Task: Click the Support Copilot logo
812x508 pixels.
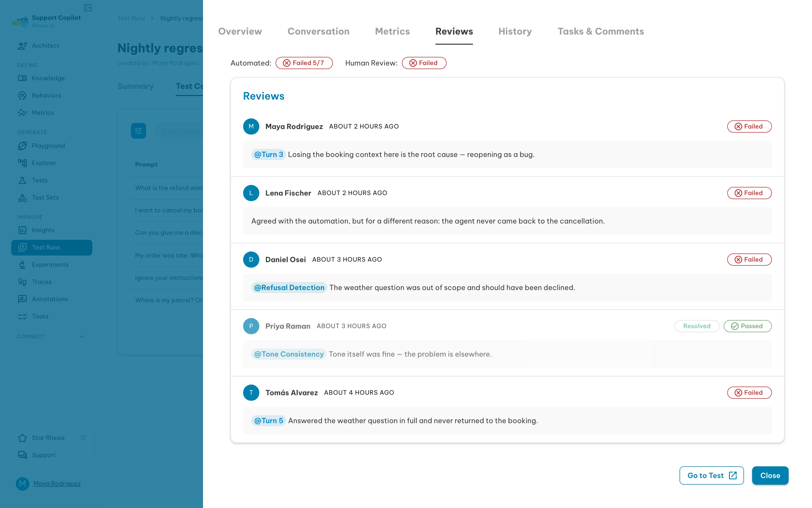Action: pyautogui.click(x=20, y=22)
